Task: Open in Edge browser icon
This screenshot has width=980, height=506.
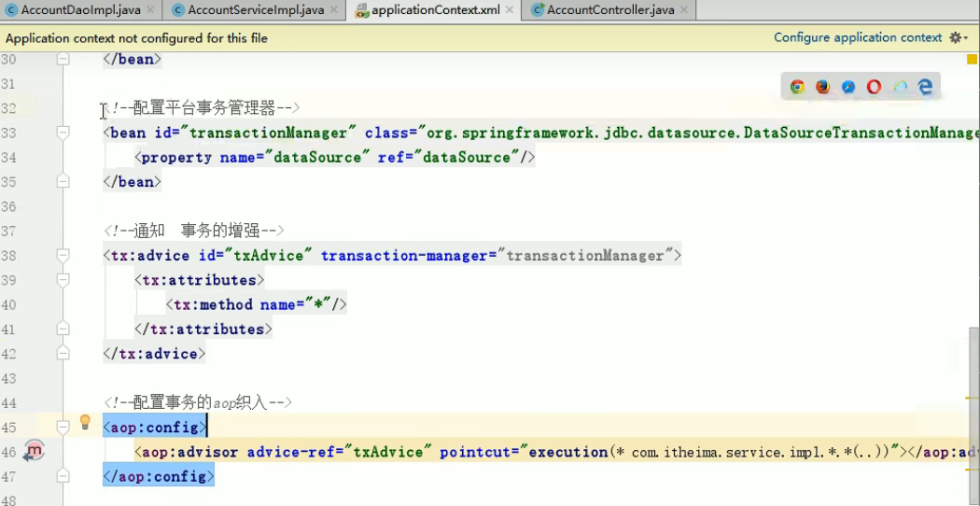Action: (x=925, y=87)
